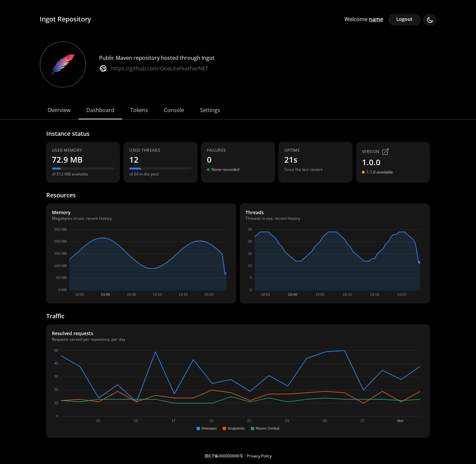This screenshot has height=464, width=476.
Task: Click the '72.9 MB' used memory value
Action: (x=67, y=160)
